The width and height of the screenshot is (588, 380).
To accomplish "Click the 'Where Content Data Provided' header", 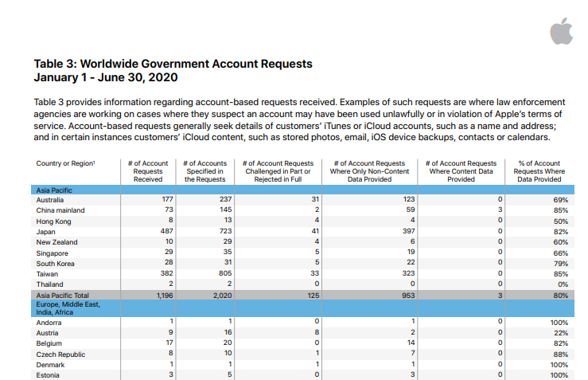I will [461, 171].
